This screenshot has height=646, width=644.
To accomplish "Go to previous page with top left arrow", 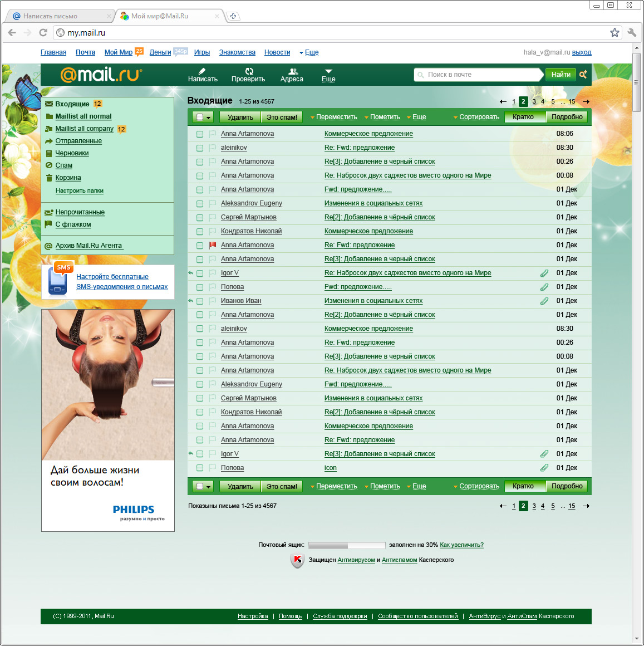I will [x=503, y=101].
